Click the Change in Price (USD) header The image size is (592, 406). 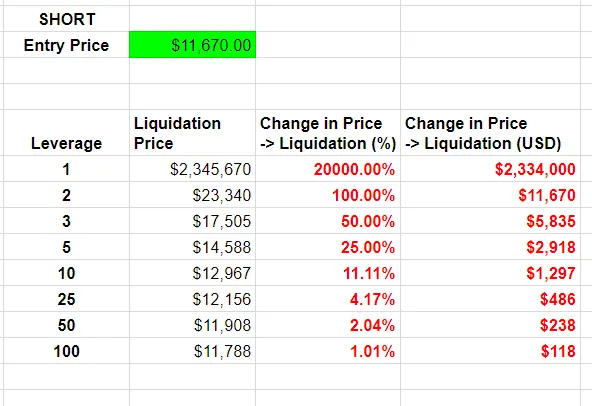pyautogui.click(x=490, y=133)
